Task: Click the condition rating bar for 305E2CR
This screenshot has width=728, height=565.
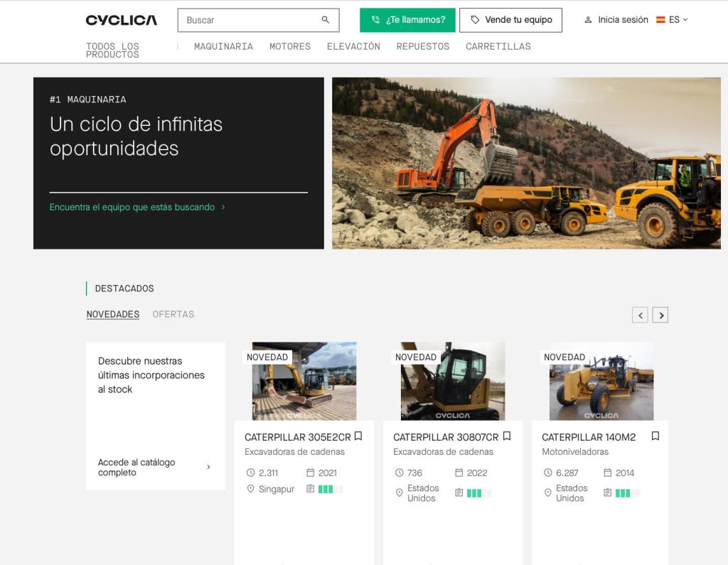Action: click(x=331, y=489)
